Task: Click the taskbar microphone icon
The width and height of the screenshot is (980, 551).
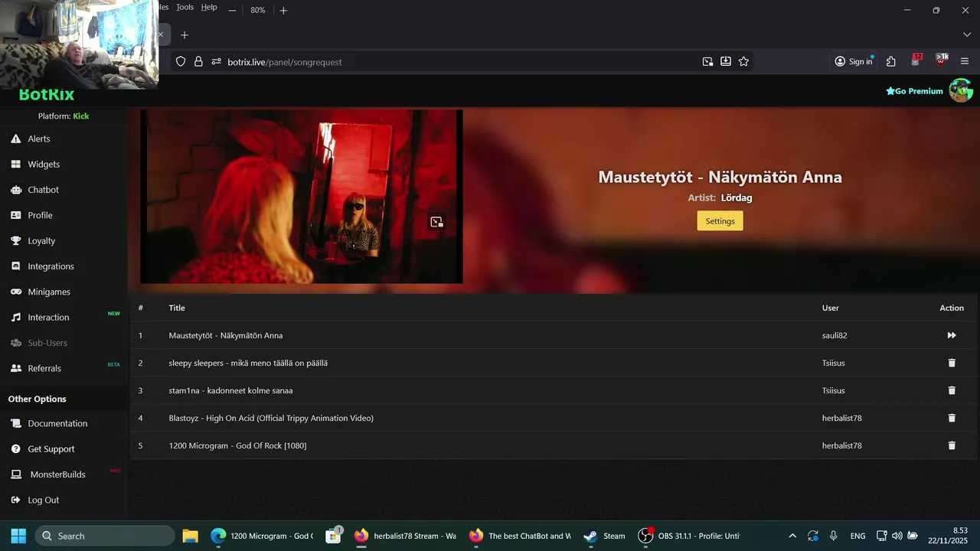Action: tap(833, 536)
